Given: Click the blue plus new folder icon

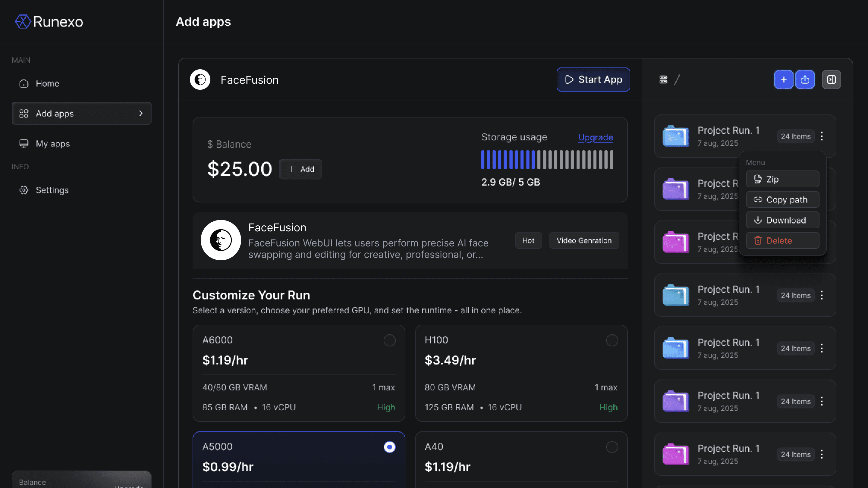Looking at the screenshot, I should [x=783, y=80].
